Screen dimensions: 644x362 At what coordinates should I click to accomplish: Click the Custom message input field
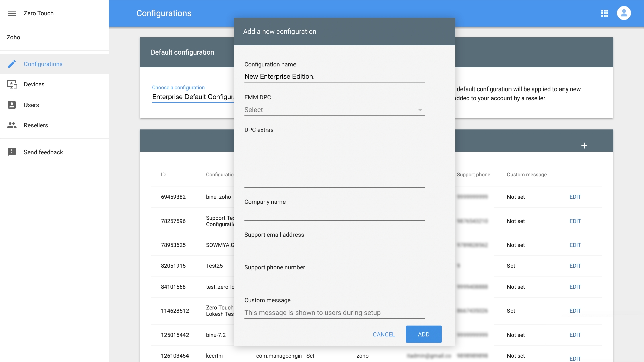pos(334,313)
